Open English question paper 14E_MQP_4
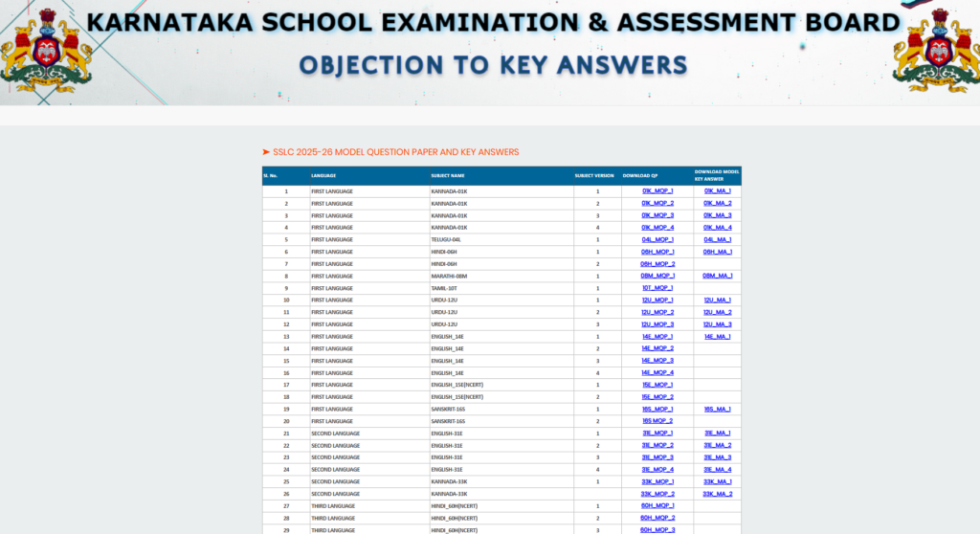Image resolution: width=980 pixels, height=534 pixels. click(x=657, y=372)
